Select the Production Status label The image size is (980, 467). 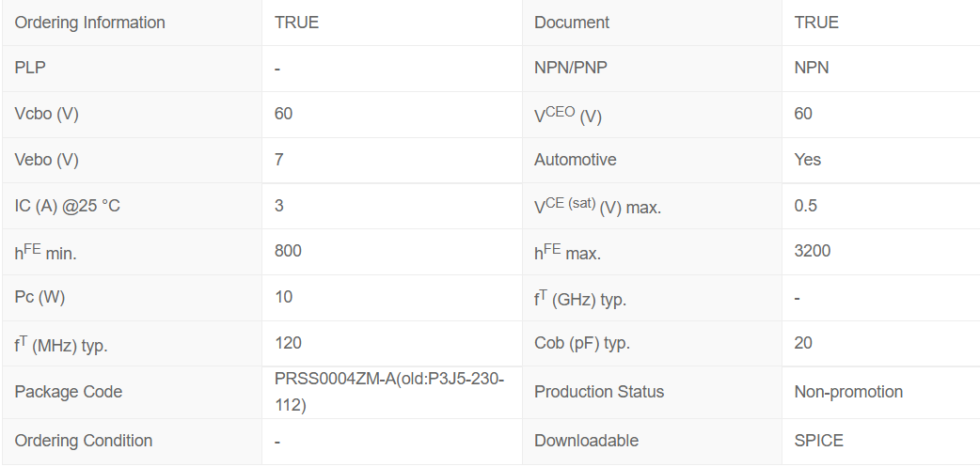(598, 392)
